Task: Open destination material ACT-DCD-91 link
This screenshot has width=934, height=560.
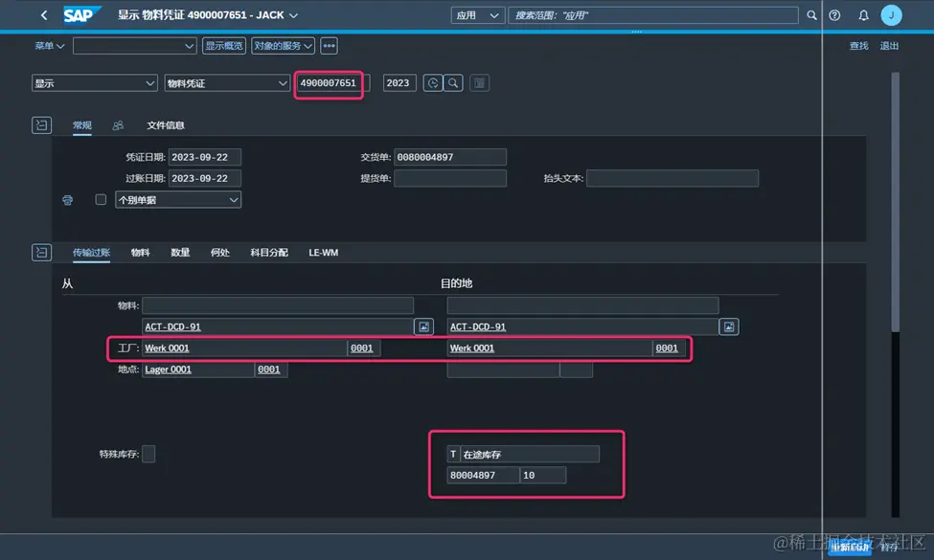Action: 478,326
